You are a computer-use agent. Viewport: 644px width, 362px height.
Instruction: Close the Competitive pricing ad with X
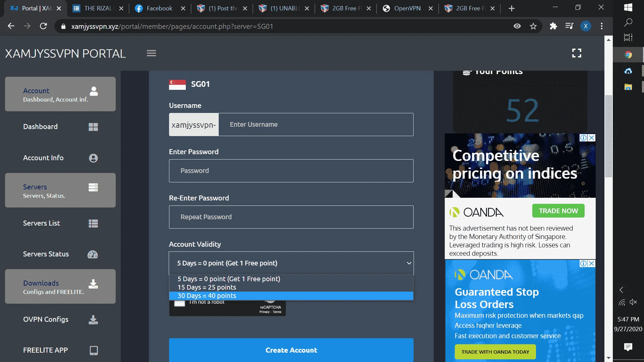click(592, 138)
